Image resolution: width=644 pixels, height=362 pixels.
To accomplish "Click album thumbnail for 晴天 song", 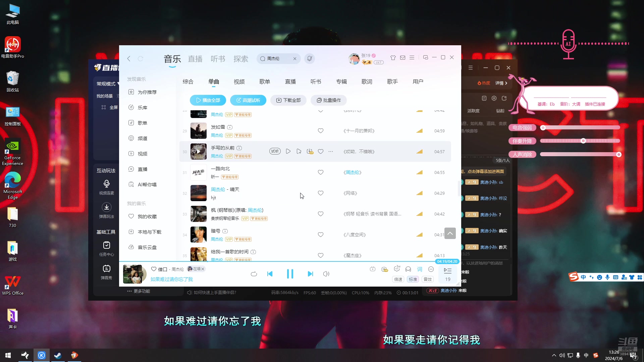I will (x=198, y=193).
